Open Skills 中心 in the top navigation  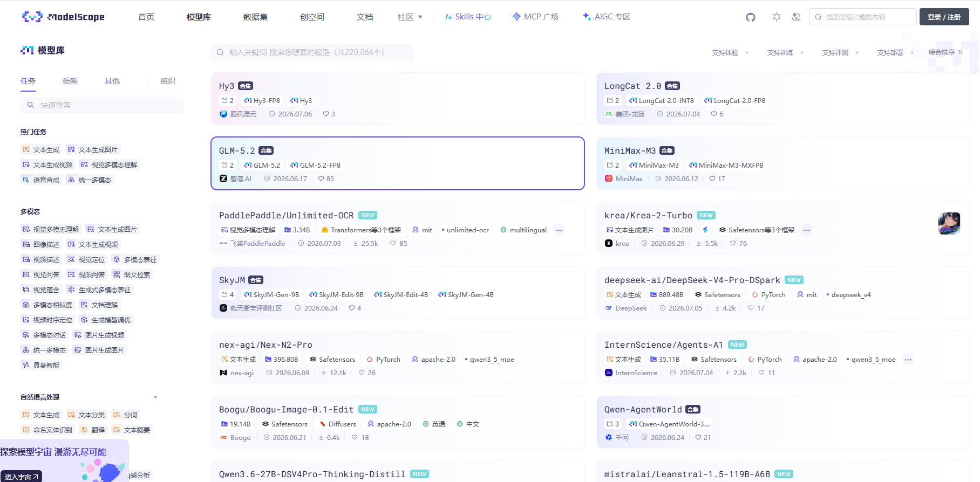pyautogui.click(x=468, y=17)
